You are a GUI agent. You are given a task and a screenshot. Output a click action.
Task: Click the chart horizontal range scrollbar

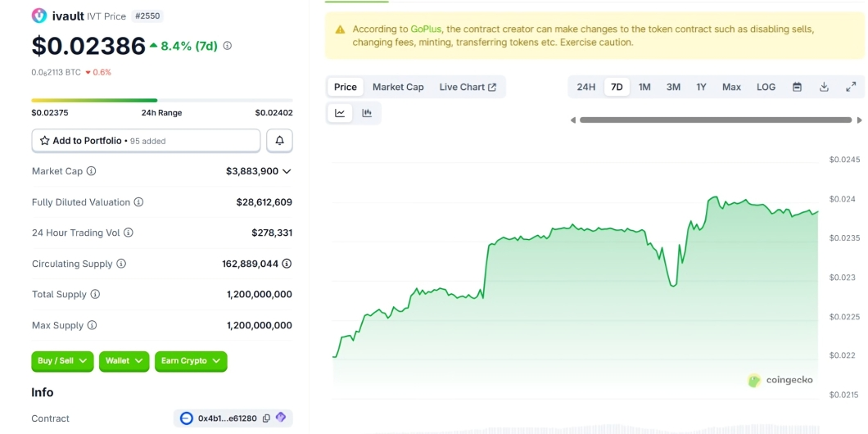[715, 120]
